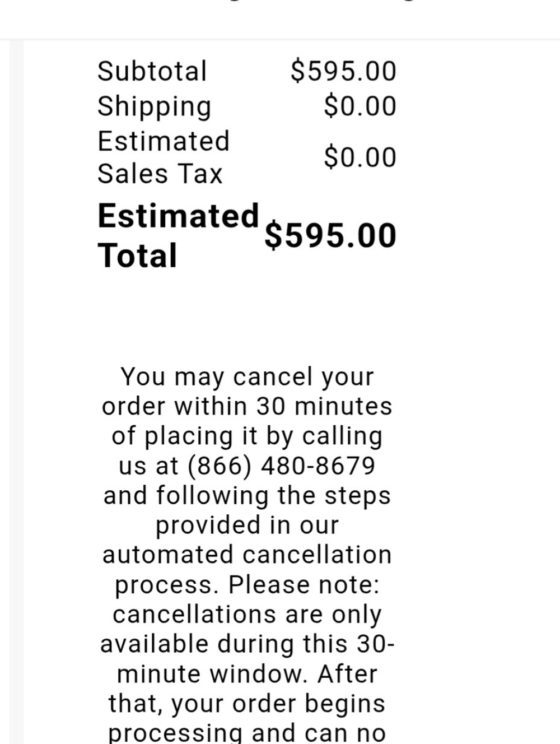Image resolution: width=560 pixels, height=744 pixels.
Task: Tap the $595.00 subtotal amount
Action: 343,71
